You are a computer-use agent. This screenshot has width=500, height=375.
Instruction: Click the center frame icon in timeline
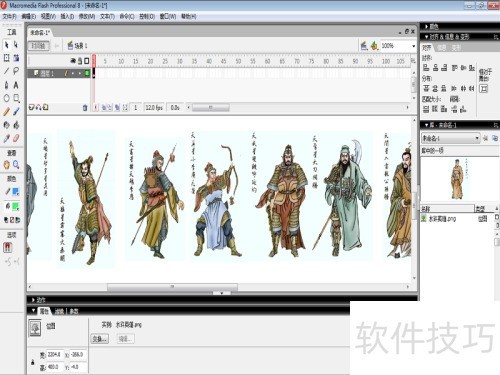click(96, 107)
